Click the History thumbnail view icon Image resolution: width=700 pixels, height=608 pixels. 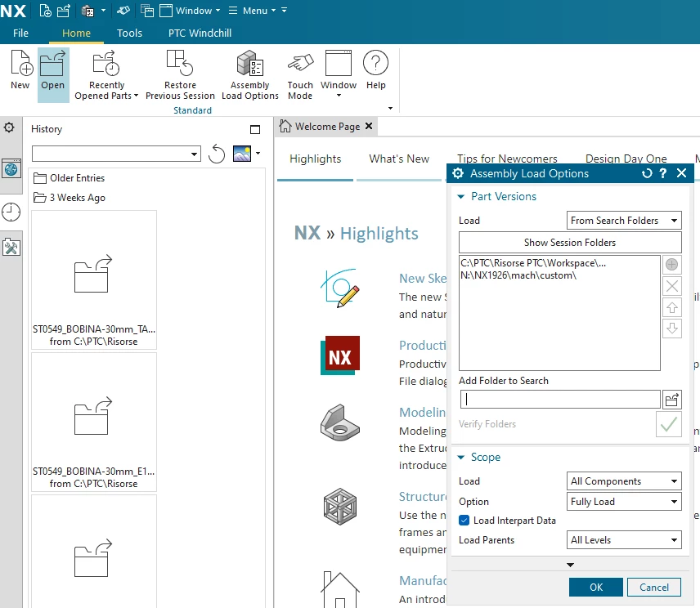tap(242, 154)
